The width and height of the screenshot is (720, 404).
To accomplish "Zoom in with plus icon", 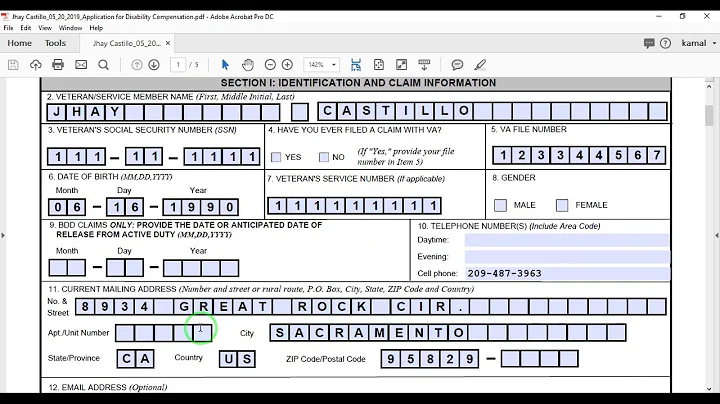I will pyautogui.click(x=287, y=65).
